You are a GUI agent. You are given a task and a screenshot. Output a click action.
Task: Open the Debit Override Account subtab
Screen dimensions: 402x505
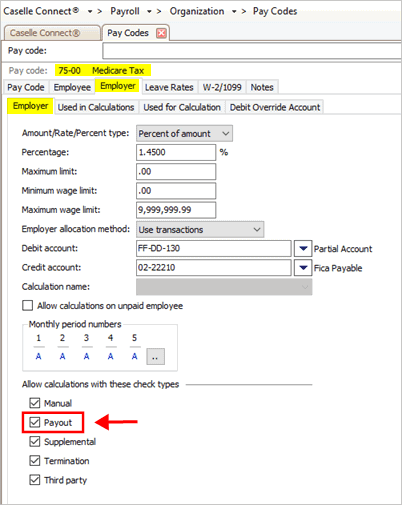coord(275,107)
